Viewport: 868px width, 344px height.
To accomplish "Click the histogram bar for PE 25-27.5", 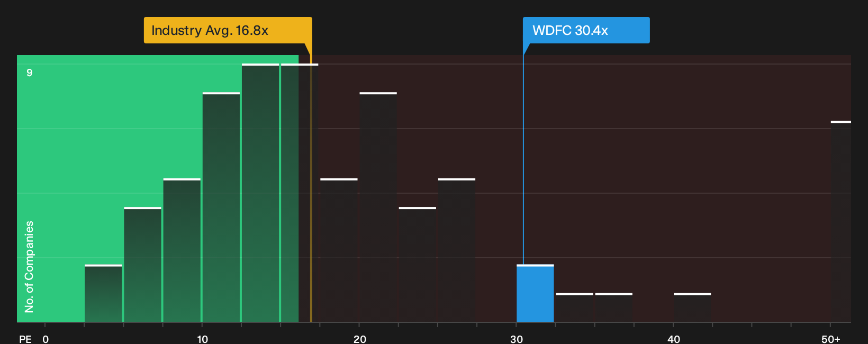I will [457, 250].
